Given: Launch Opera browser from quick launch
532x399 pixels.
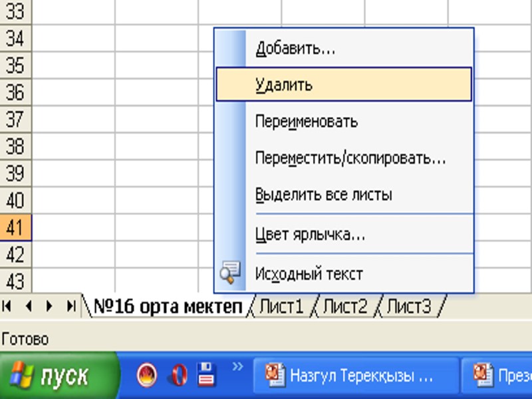Looking at the screenshot, I should tap(178, 375).
